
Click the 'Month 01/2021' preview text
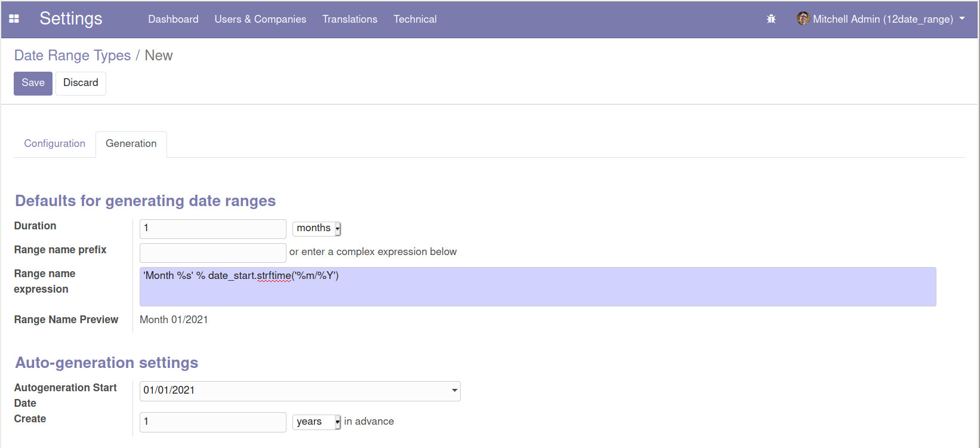click(x=174, y=320)
